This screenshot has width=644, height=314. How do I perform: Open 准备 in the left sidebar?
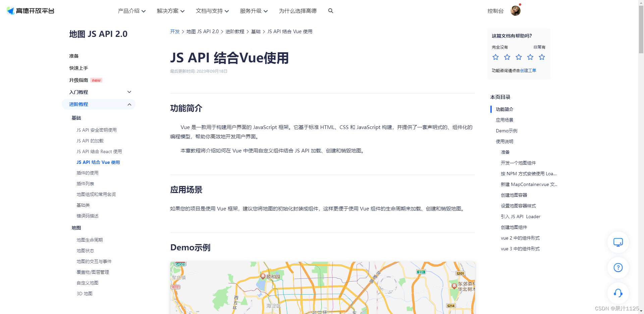coord(74,56)
